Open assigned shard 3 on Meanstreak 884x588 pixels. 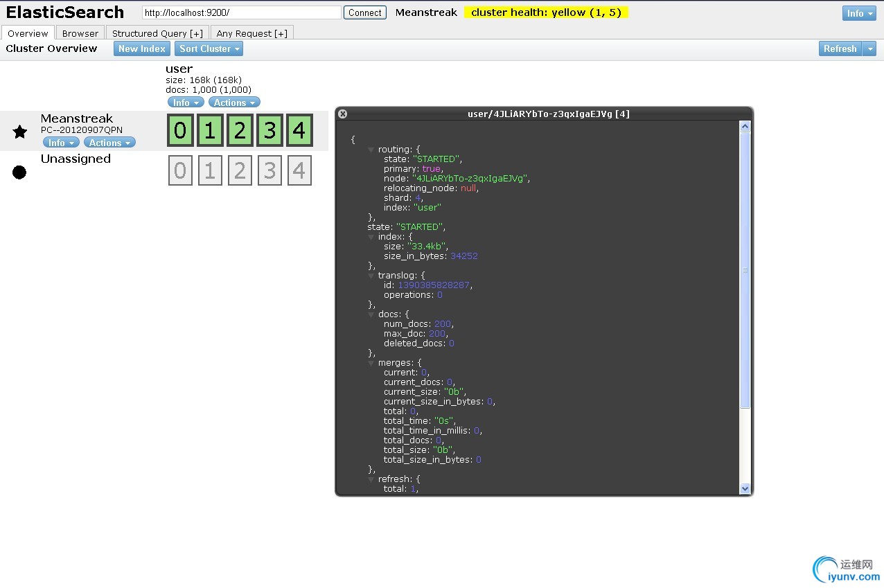point(269,130)
